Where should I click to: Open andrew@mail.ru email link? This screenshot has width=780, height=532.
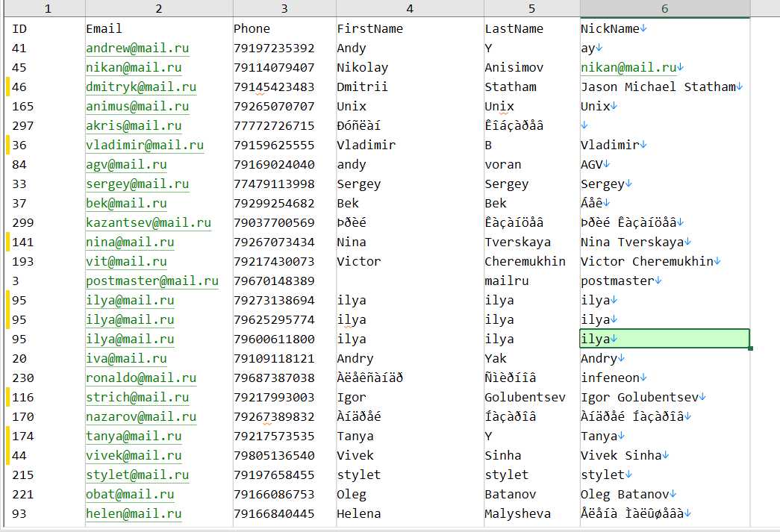[137, 48]
